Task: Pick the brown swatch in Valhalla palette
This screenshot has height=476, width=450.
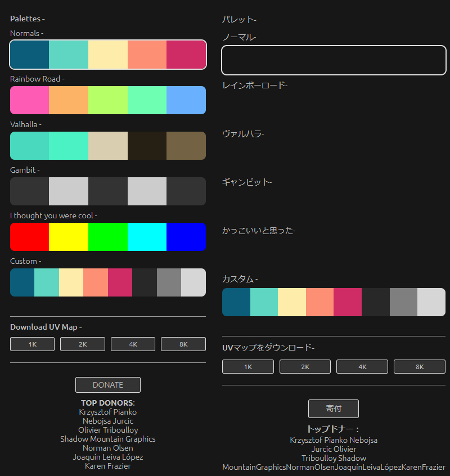Action: click(186, 146)
